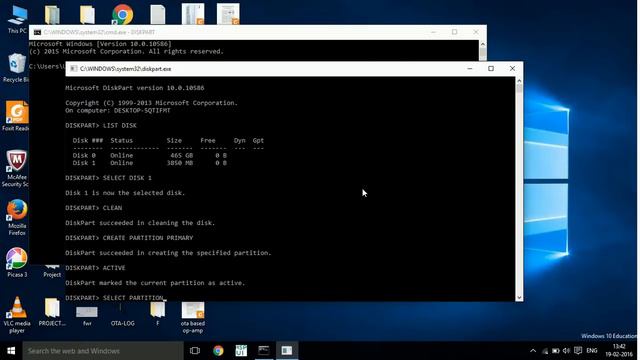Click the 'DISKPART> SELECT DISK 1' line
The width and height of the screenshot is (640, 360).
108,178
